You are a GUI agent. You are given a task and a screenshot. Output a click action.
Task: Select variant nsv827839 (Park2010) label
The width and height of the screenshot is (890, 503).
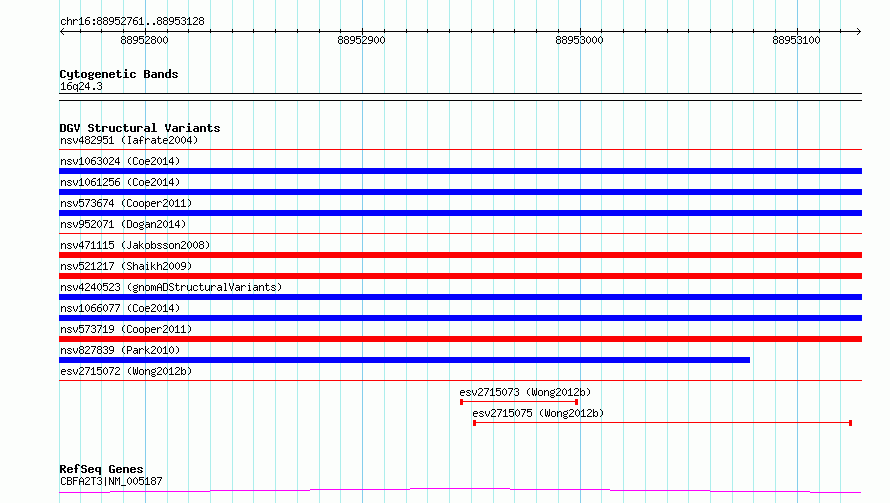click(120, 350)
